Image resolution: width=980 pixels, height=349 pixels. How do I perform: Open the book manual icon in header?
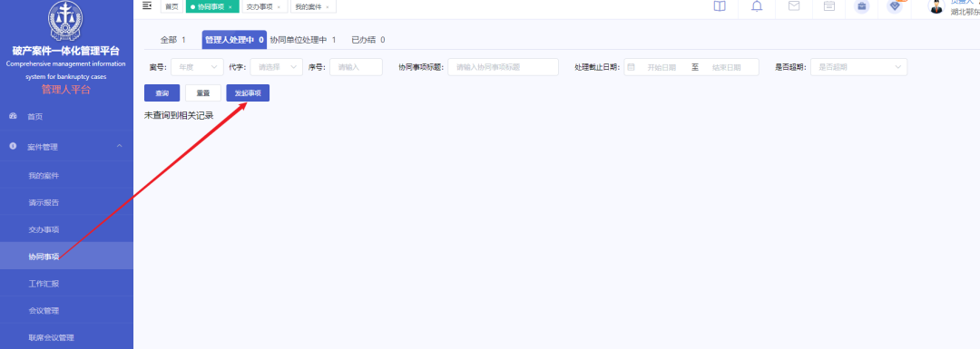[x=720, y=6]
